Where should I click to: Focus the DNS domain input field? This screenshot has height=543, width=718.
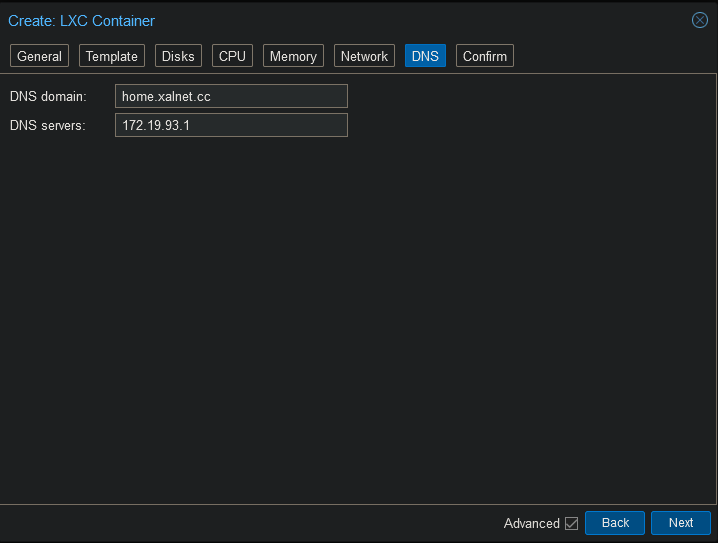(231, 96)
